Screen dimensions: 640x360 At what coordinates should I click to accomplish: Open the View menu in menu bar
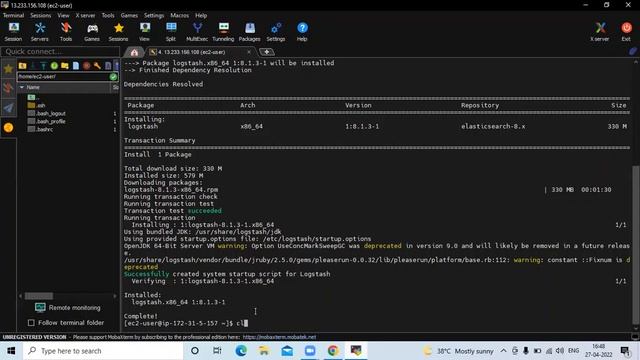tap(63, 16)
